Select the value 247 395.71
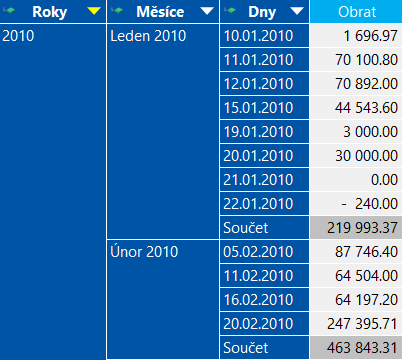Image resolution: width=403 pixels, height=360 pixels. click(356, 324)
